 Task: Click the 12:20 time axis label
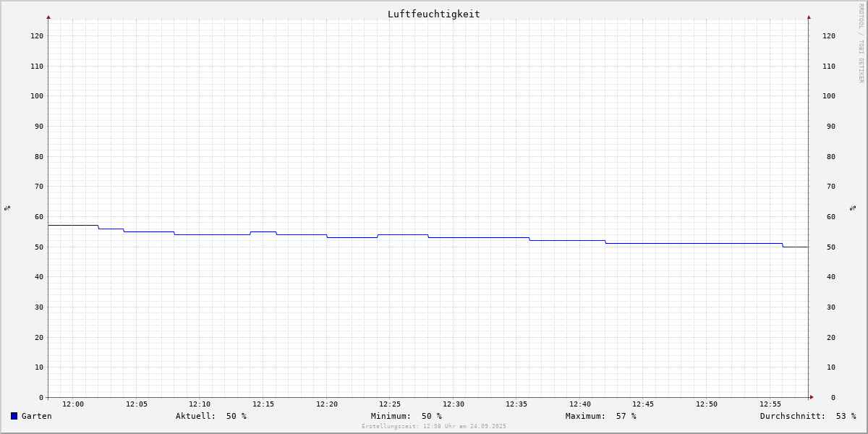point(327,404)
